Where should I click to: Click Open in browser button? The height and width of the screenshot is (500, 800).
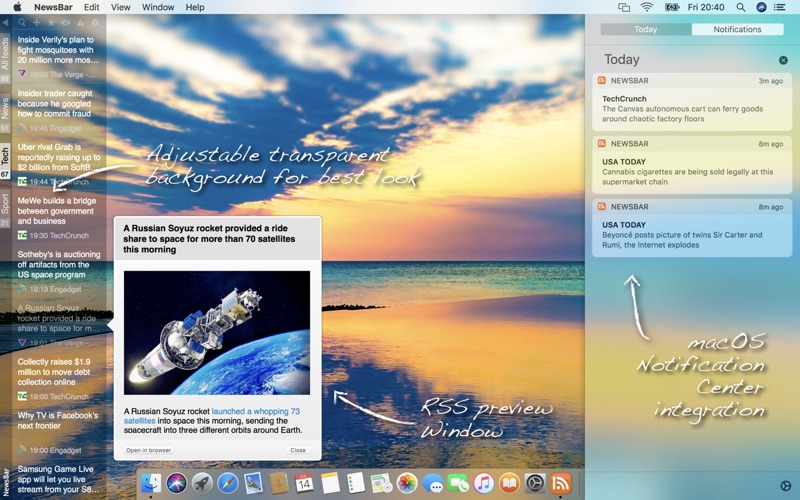[x=148, y=450]
